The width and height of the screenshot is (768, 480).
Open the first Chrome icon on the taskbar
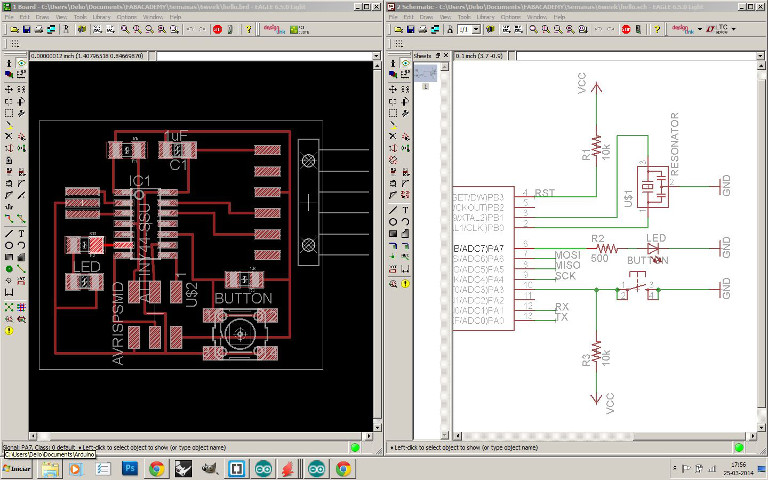pyautogui.click(x=157, y=469)
